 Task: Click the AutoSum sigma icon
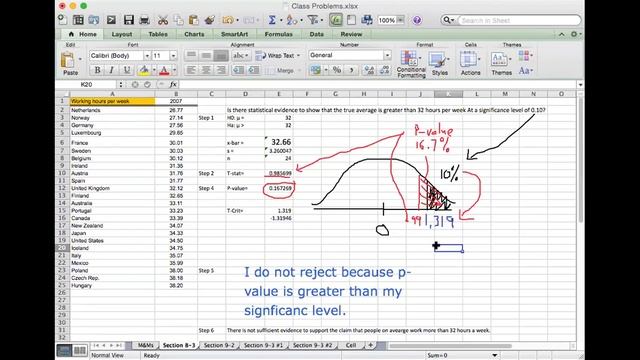point(272,20)
